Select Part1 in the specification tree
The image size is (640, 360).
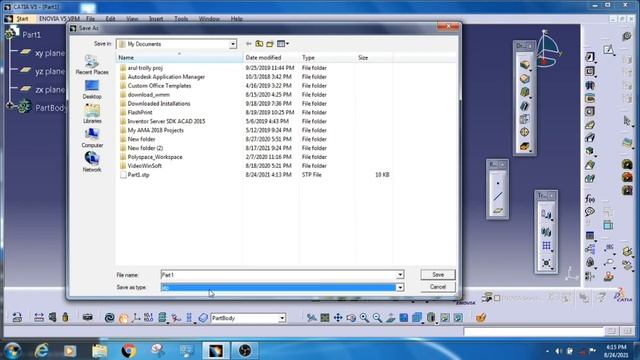tap(31, 35)
